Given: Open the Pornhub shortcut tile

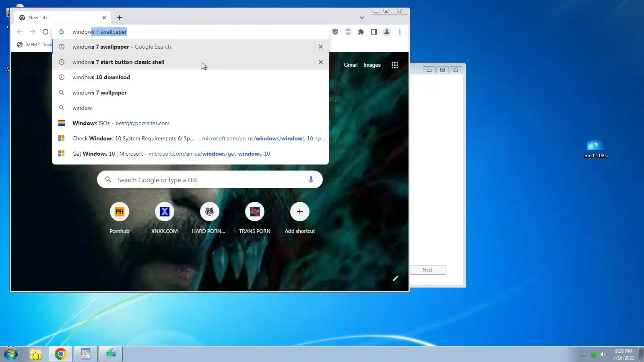Looking at the screenshot, I should [x=120, y=218].
